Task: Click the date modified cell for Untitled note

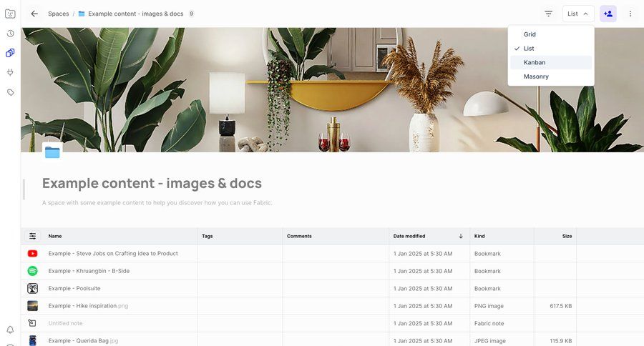Action: [x=423, y=323]
